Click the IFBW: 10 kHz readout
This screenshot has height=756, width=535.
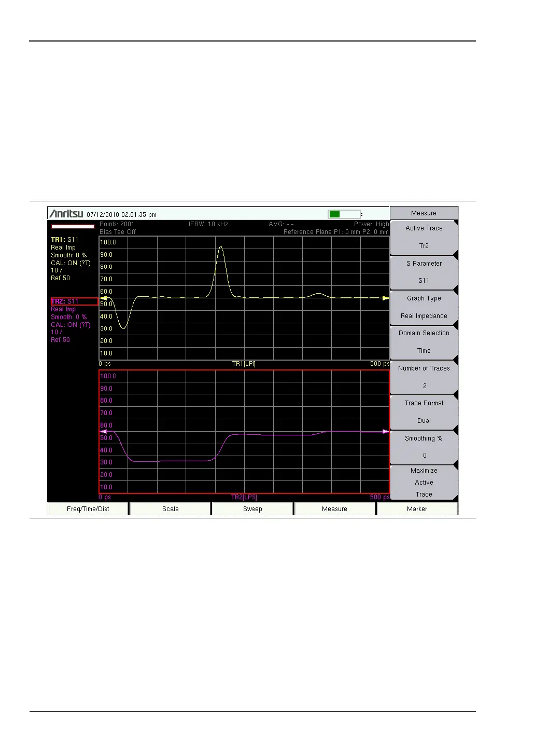(208, 224)
